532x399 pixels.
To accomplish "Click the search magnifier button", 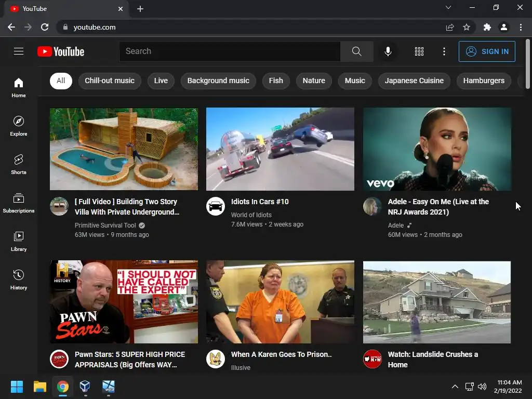I will [356, 51].
